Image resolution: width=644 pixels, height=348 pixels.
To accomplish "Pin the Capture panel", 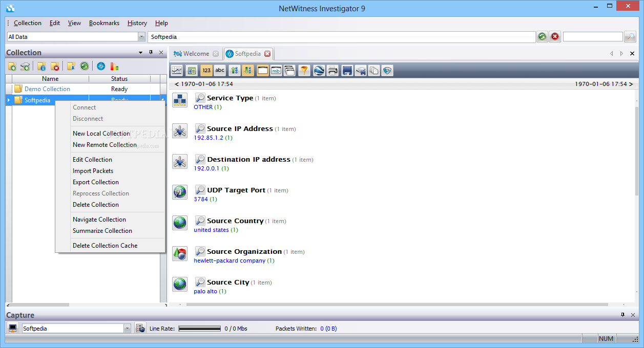I will 623,315.
